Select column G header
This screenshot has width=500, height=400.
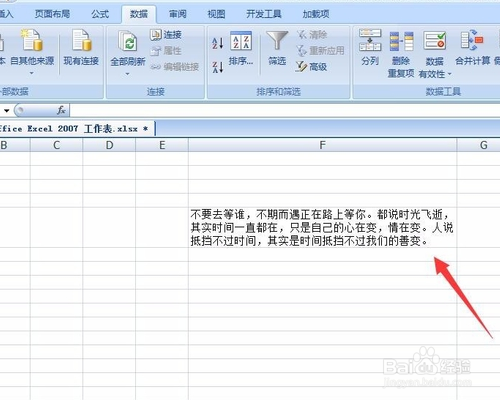(x=479, y=145)
